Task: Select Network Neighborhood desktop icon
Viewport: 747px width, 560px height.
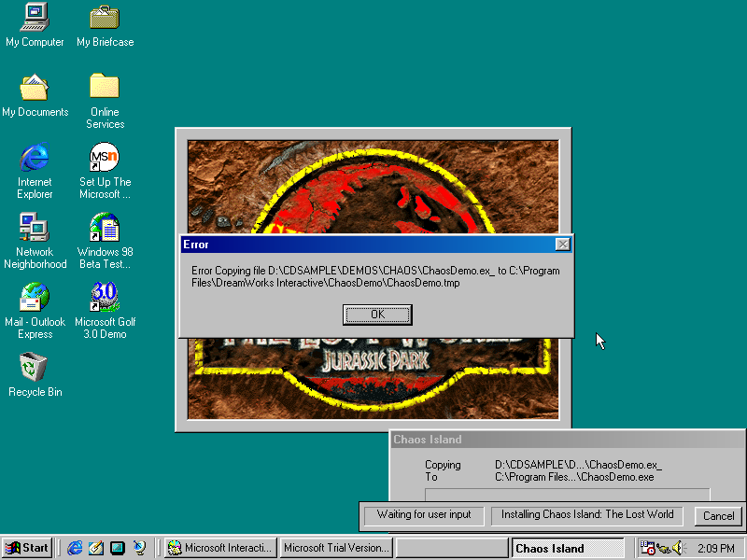Action: (x=35, y=241)
